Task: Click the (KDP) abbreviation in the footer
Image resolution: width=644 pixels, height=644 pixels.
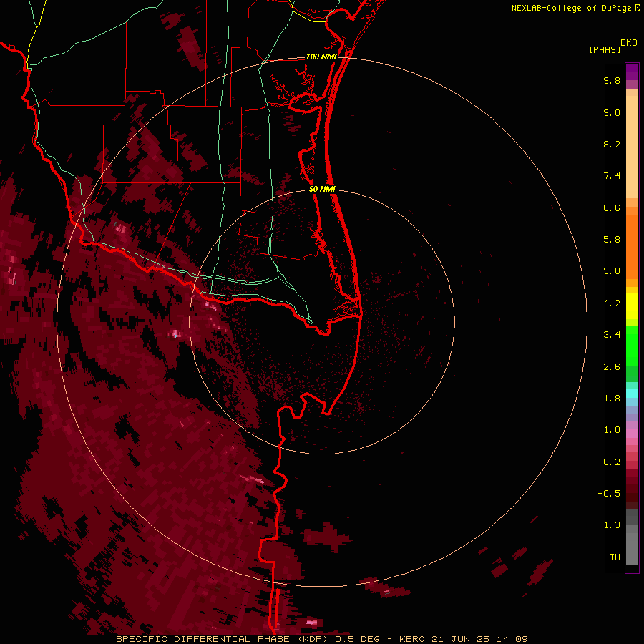Action: click(x=314, y=639)
